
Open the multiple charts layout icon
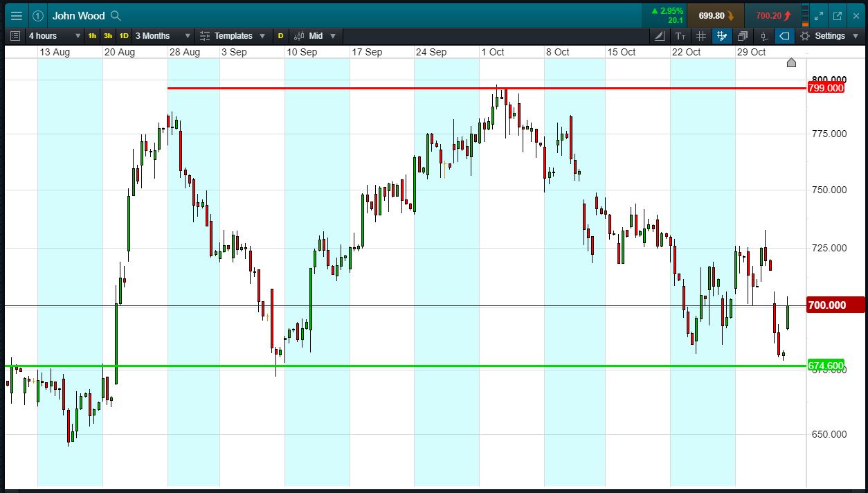[743, 36]
